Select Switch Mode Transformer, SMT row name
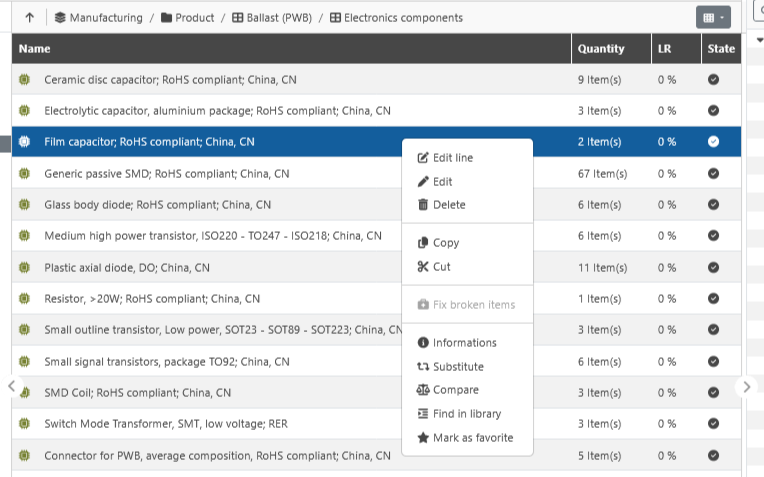The image size is (764, 477). (x=166, y=424)
